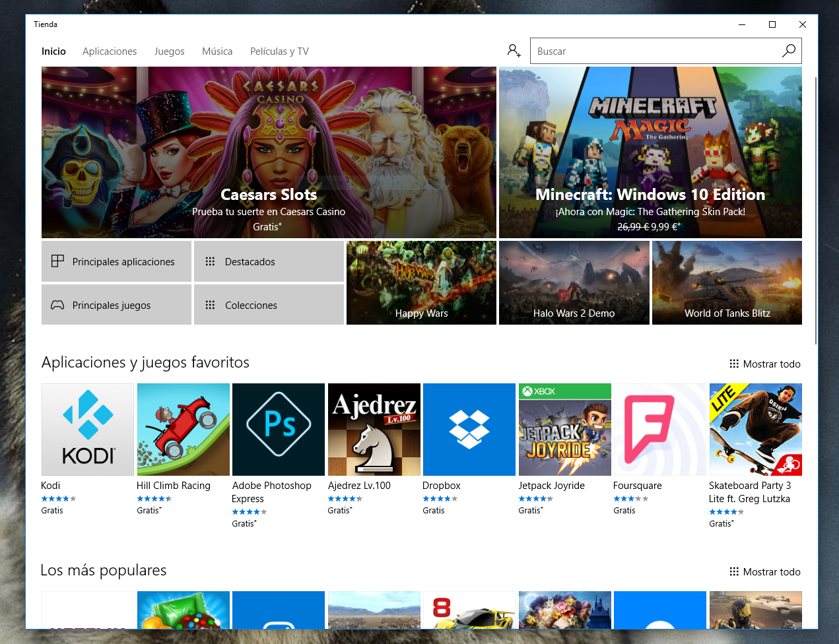Click the gamepad icon for Principales juegos

[58, 305]
